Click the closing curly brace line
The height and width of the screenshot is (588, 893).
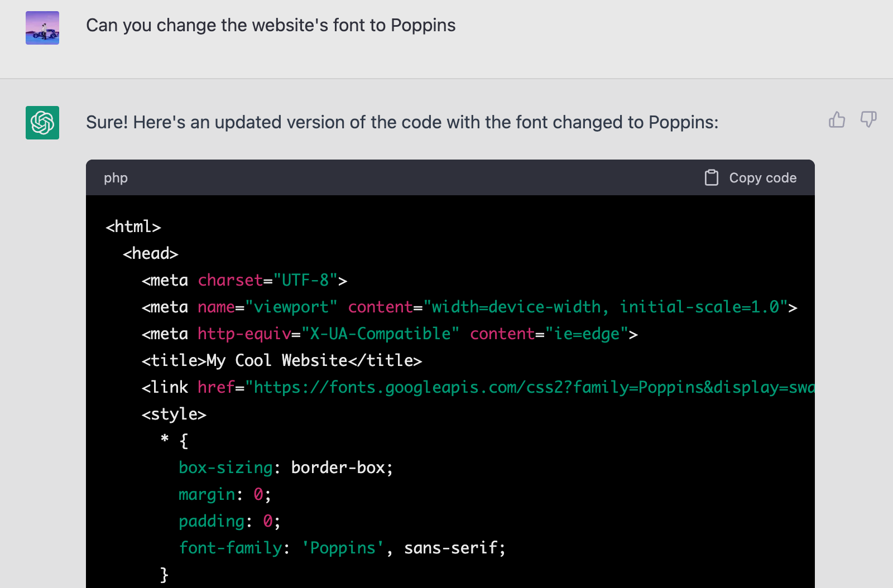click(164, 575)
